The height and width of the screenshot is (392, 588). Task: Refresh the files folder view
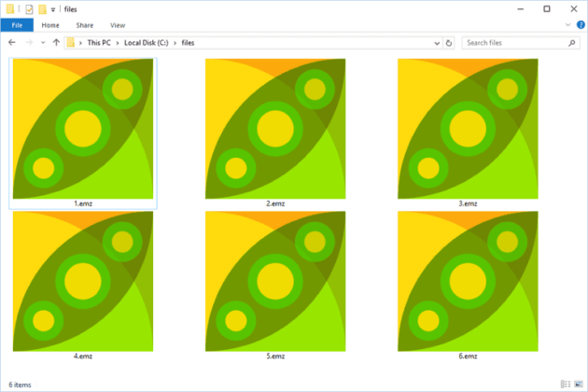point(449,43)
